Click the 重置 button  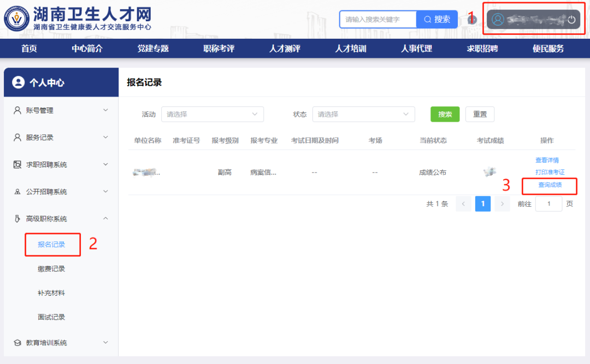pyautogui.click(x=480, y=114)
